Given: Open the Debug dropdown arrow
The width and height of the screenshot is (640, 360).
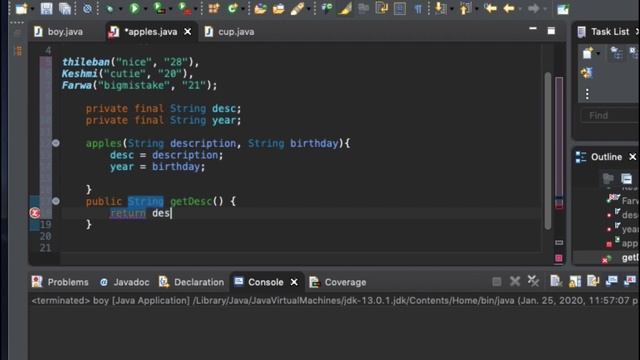Looking at the screenshot, I should (120, 9).
